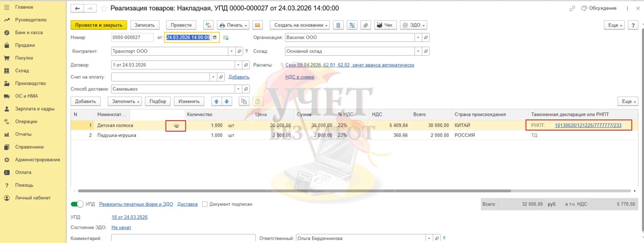644x243 pixels.
Task: Open the РНПТ number link
Action: [x=588, y=125]
